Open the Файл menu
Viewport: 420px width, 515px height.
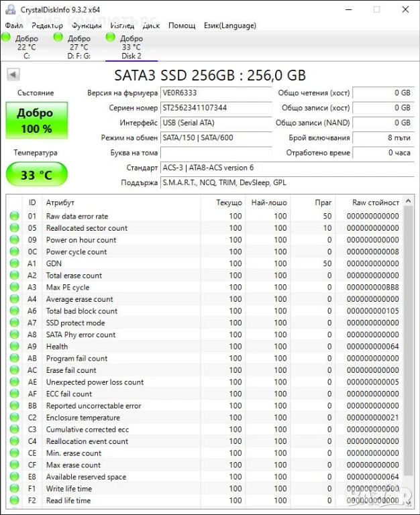coord(13,25)
